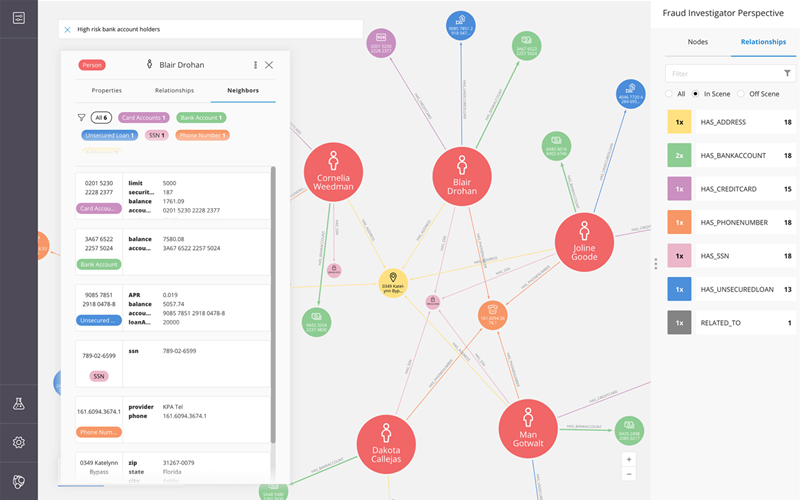The height and width of the screenshot is (500, 800).
Task: Click the feedback icon at the sidebar bottom
Action: (x=19, y=481)
